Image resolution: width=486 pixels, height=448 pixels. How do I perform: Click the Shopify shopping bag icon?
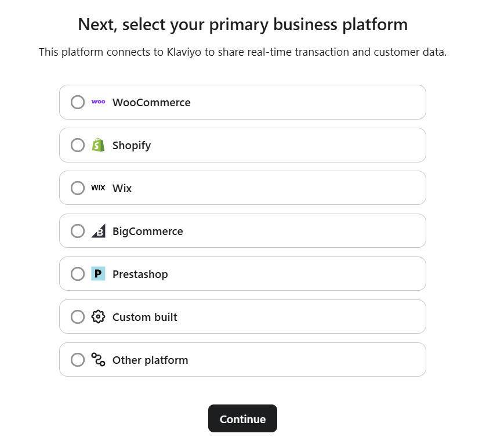98,145
